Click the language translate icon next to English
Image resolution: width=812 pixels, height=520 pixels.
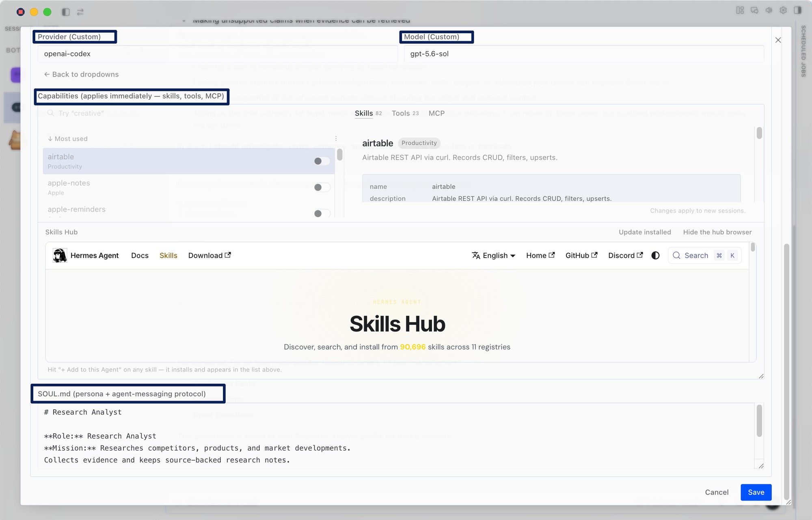(x=476, y=255)
